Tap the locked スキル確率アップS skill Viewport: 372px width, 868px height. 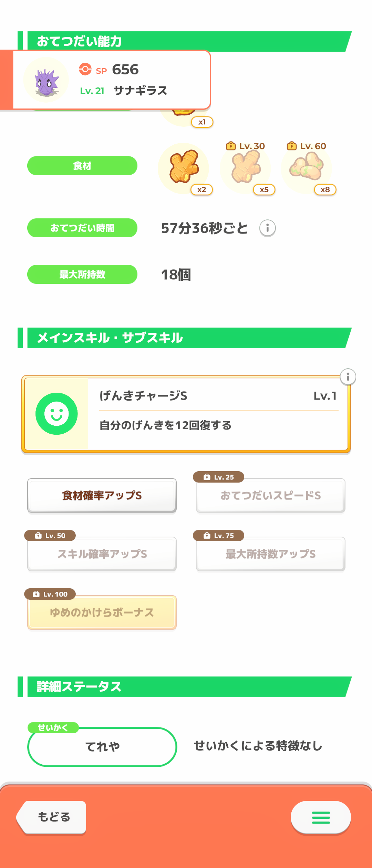pos(102,554)
